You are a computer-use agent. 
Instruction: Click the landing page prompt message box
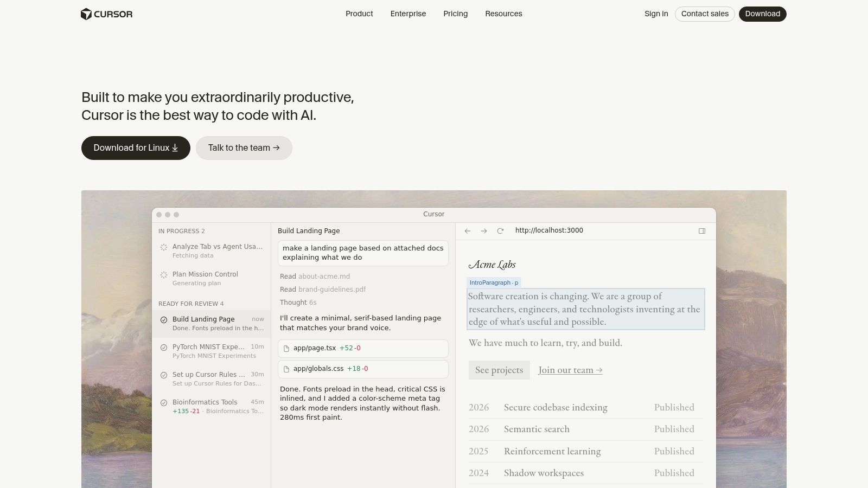[x=363, y=253]
